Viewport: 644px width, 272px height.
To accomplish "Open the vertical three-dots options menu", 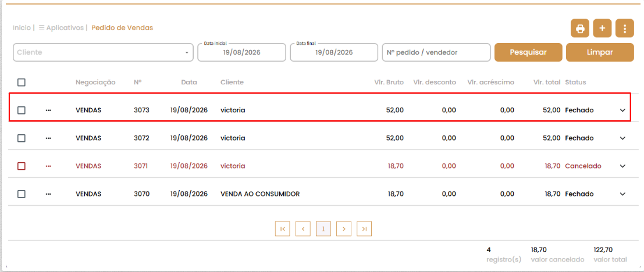I will coord(625,28).
